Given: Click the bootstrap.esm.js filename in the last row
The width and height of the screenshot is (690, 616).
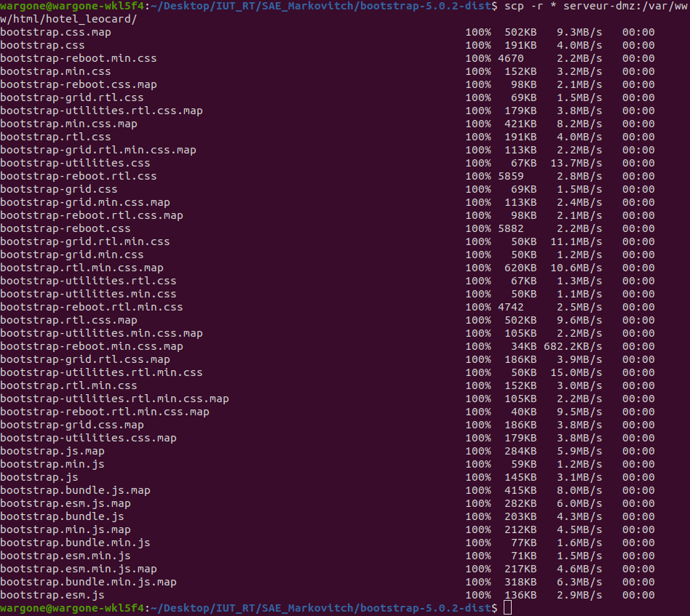Looking at the screenshot, I should click(x=52, y=595).
